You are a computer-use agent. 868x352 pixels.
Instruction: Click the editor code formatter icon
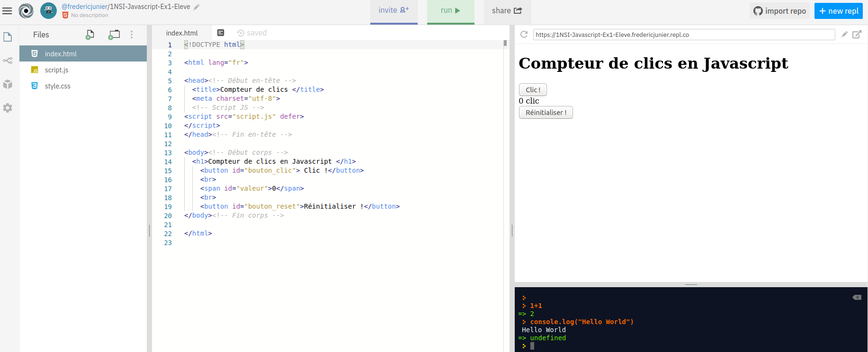[x=221, y=33]
